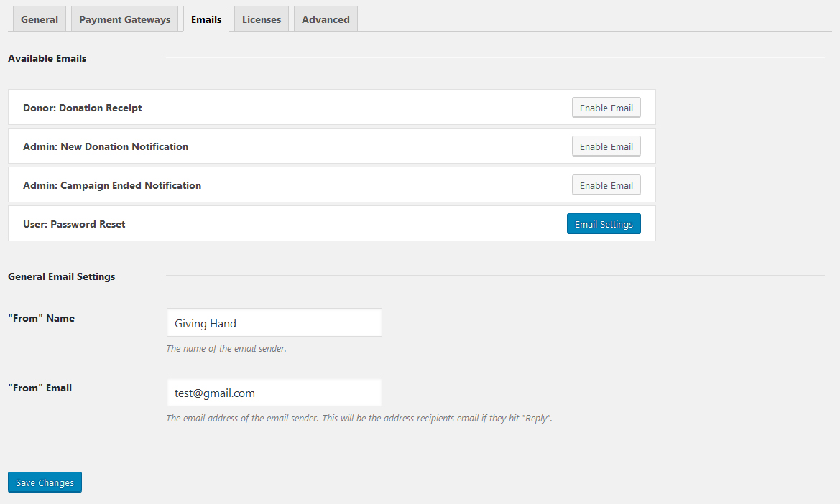Viewport: 840px width, 504px height.
Task: Click the Admin: New Donation Notification title
Action: 106,146
